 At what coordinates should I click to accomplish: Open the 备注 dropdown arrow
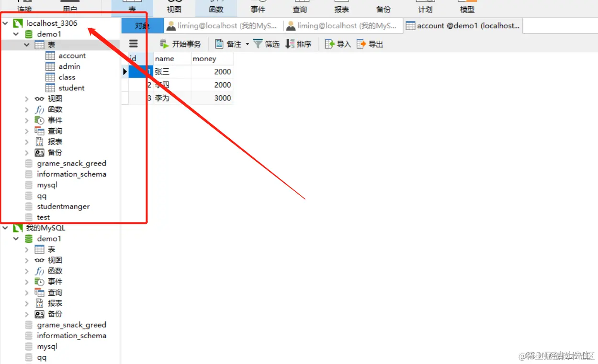(x=248, y=44)
